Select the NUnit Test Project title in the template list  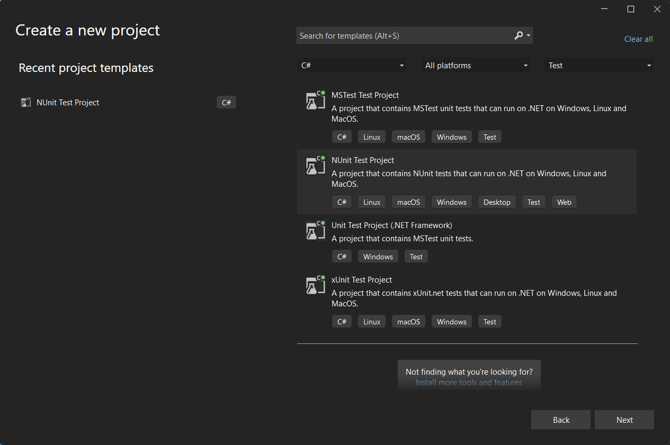[362, 160]
